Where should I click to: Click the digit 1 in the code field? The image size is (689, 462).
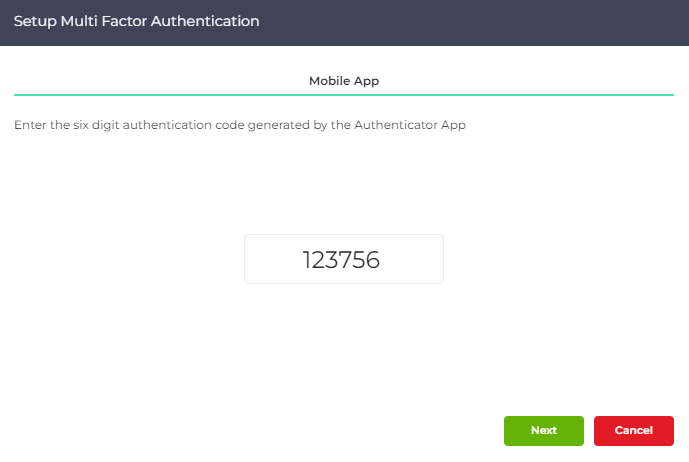coord(307,259)
